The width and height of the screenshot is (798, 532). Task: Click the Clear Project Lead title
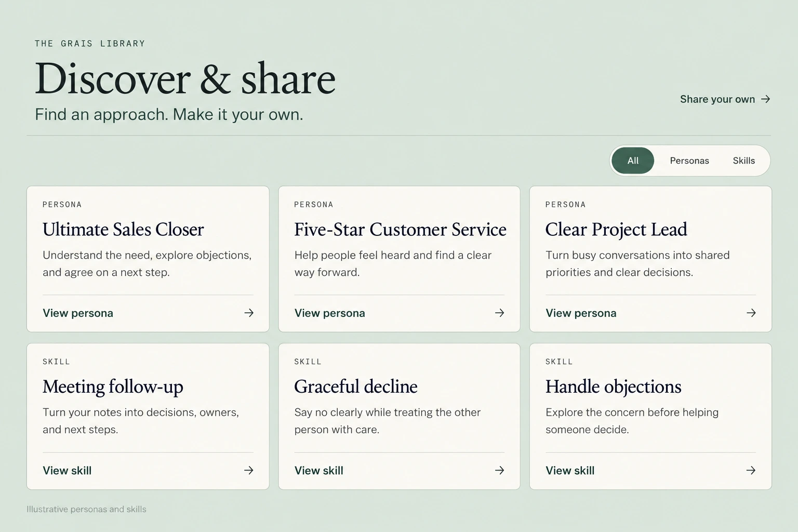coord(616,229)
